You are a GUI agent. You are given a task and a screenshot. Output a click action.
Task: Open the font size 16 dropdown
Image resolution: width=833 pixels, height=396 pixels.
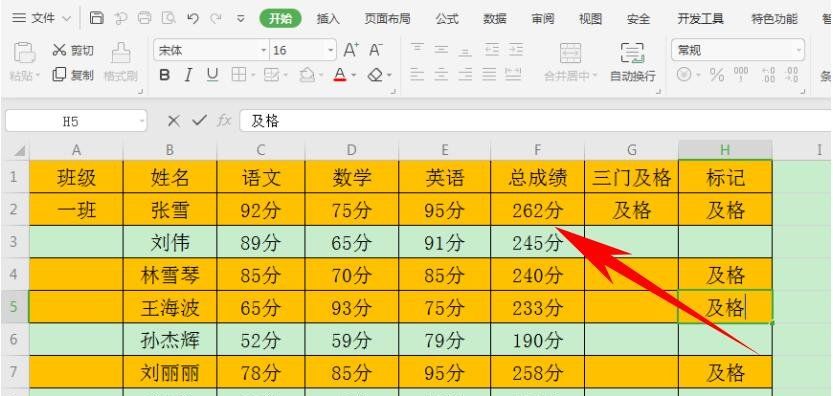331,50
